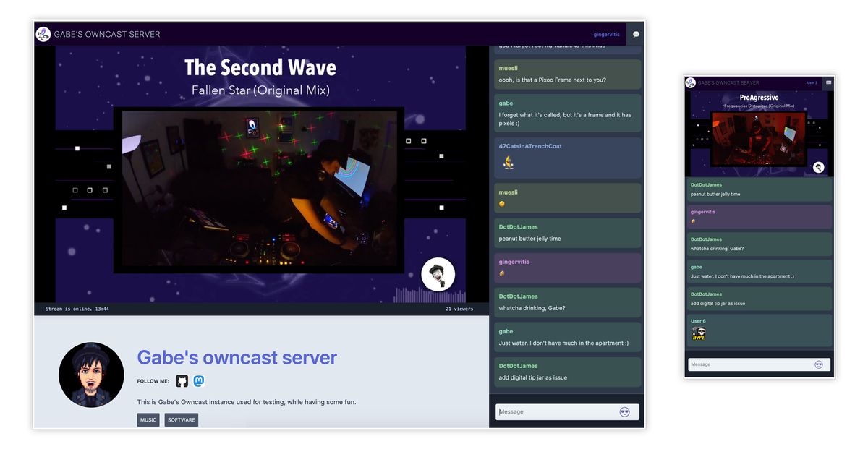Screen dimensions: 868x457
Task: Click the Gabe's owncast server heading link
Action: pos(237,357)
